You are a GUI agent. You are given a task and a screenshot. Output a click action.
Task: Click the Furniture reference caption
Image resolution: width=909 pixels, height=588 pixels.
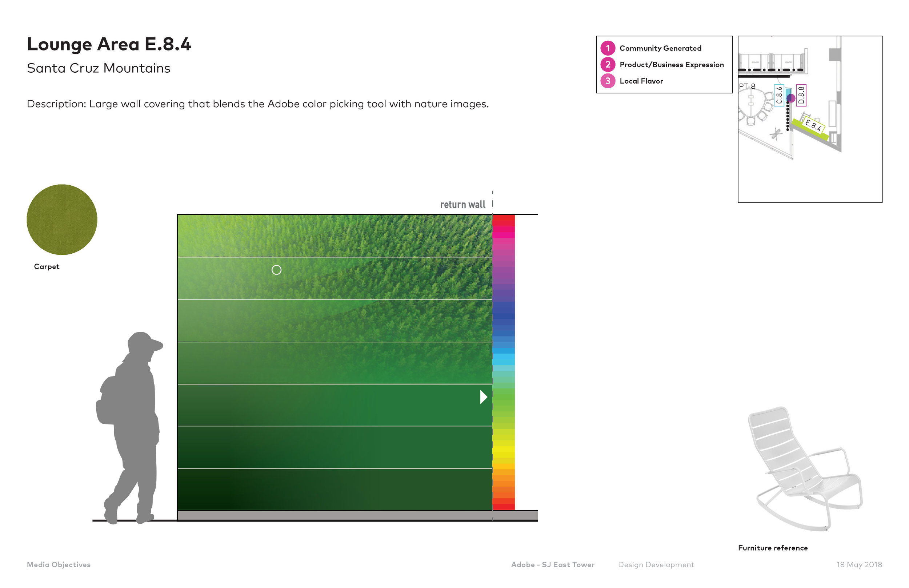(773, 548)
